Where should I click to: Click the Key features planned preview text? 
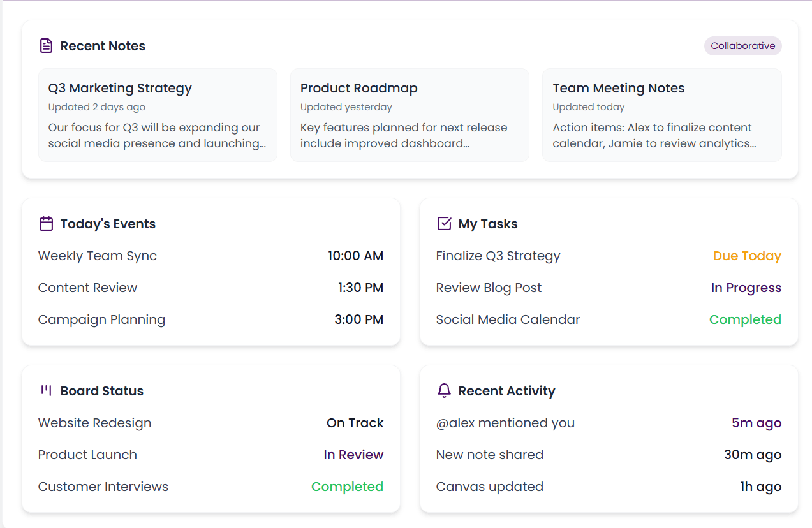tap(404, 135)
